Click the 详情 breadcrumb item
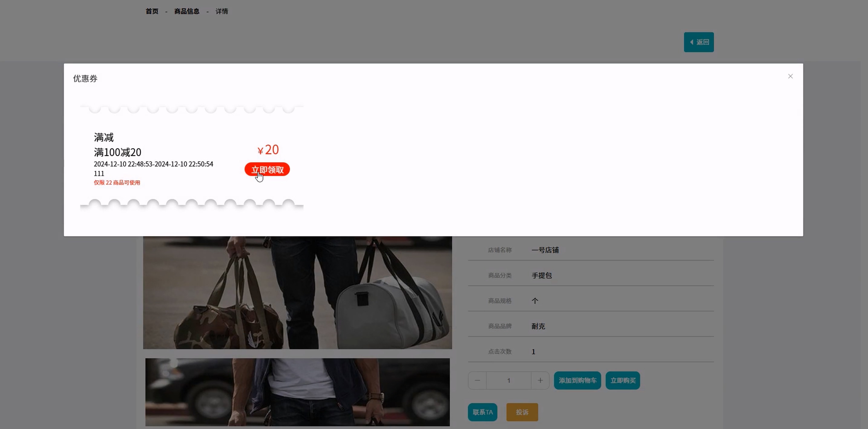The image size is (868, 429). (x=222, y=12)
